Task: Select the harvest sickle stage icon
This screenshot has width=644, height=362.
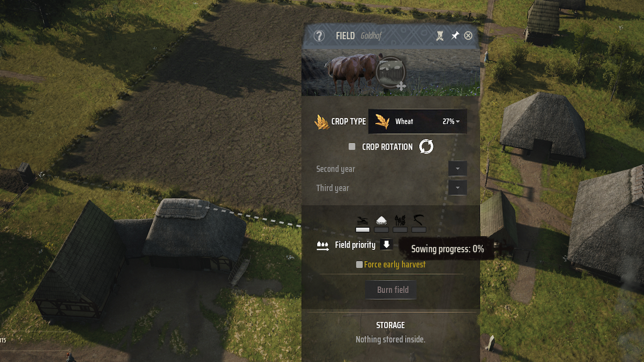Action: tap(419, 220)
